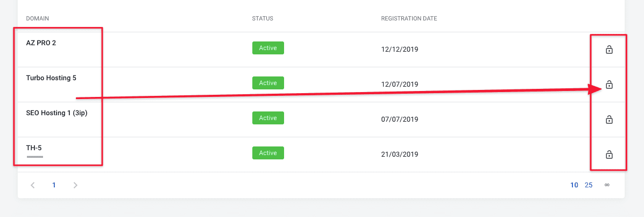Click the Active badge for TH-5
Viewport: 644px width, 217px height.
point(268,153)
